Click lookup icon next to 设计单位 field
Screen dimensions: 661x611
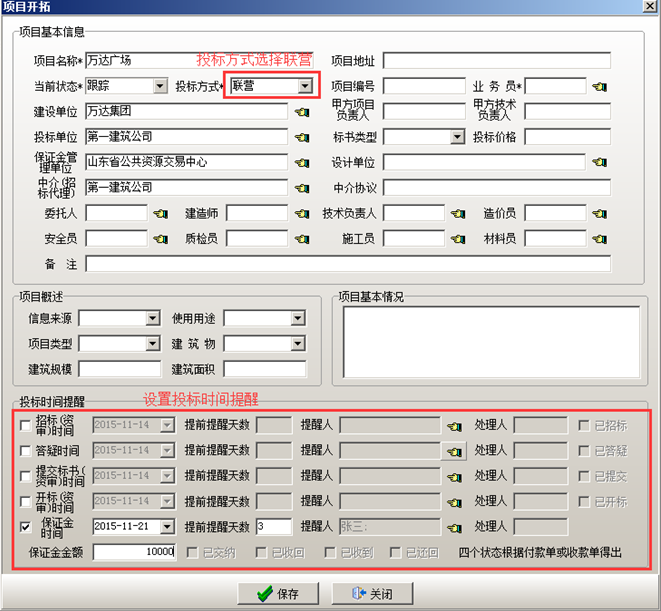[599, 162]
